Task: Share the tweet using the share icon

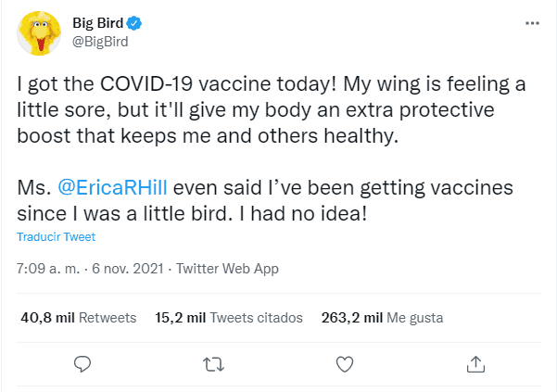Action: pyautogui.click(x=475, y=362)
